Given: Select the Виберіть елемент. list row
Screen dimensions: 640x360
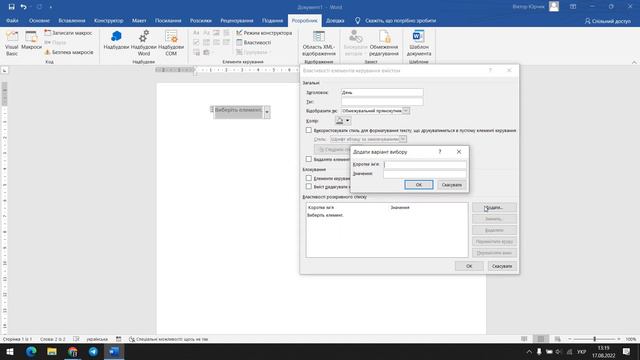Looking at the screenshot, I should coord(387,215).
